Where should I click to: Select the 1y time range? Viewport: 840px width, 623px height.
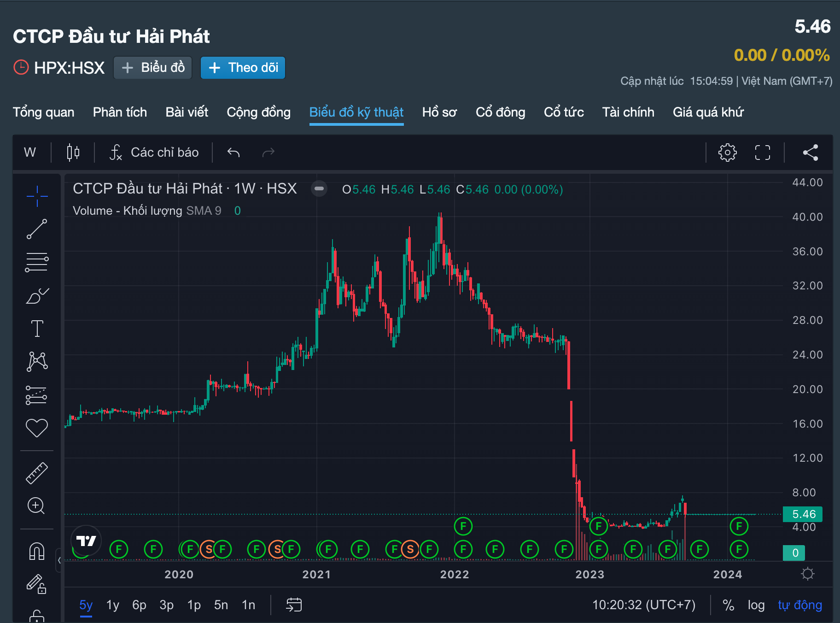(112, 605)
